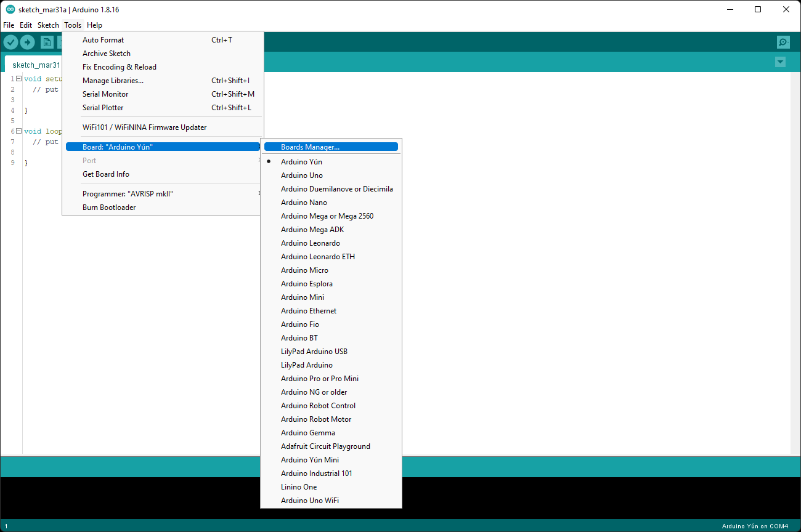Select Adafruit Circuit Playground board
The image size is (801, 532).
[331, 446]
